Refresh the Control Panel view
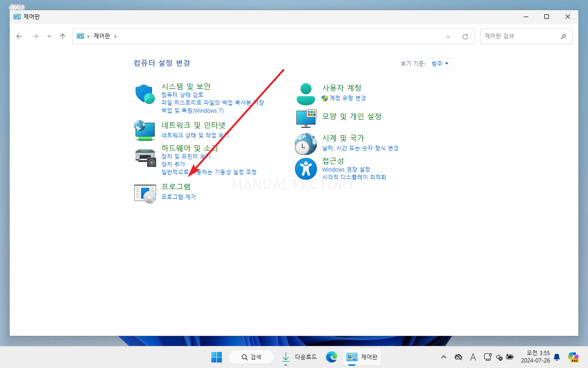 point(465,36)
